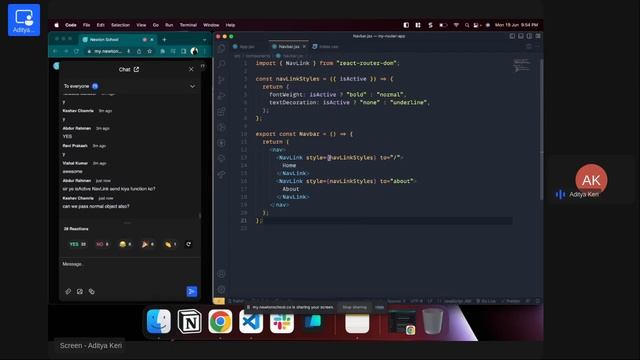Image resolution: width=640 pixels, height=360 pixels.
Task: Toggle VS Code primary sidebar layout icon
Action: tap(512, 36)
